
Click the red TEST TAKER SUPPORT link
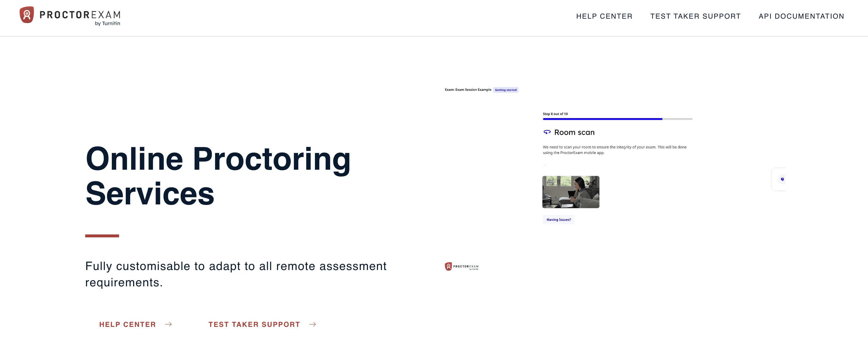(254, 324)
